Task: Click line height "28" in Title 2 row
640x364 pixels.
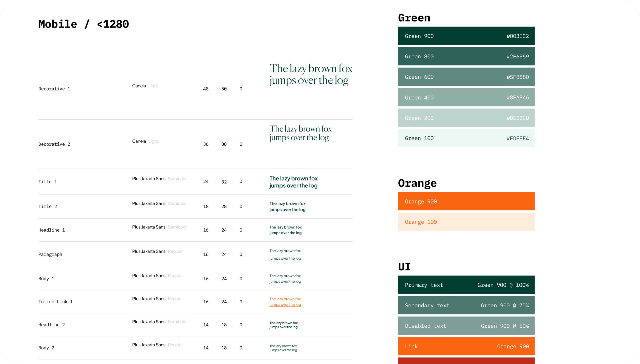Action: [x=224, y=206]
